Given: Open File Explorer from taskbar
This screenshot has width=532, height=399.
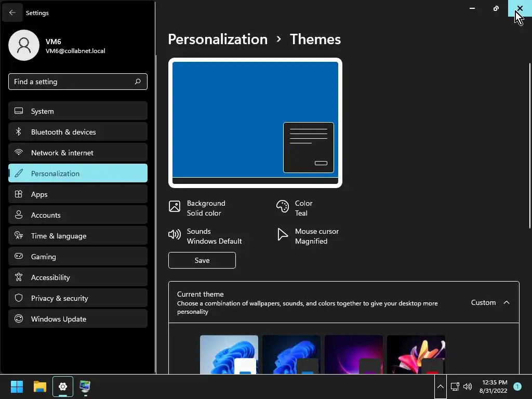Looking at the screenshot, I should coord(39,387).
